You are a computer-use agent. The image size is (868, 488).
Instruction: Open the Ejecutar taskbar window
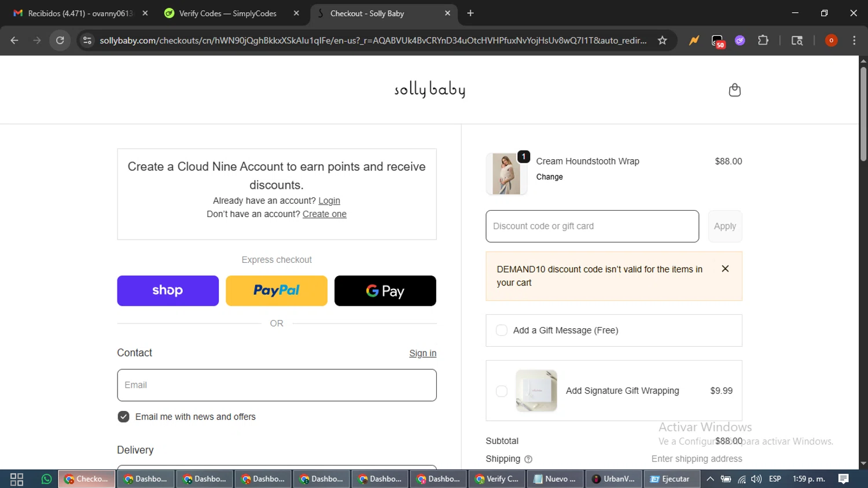pyautogui.click(x=672, y=479)
